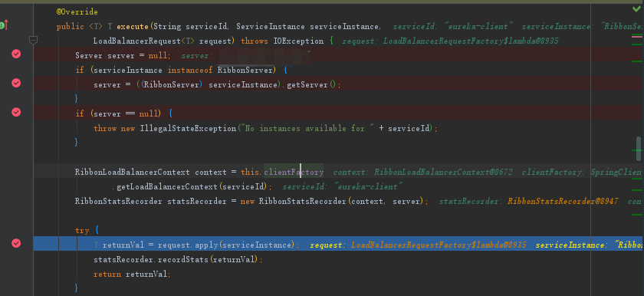Click 'RibbonLoadBalancerContext context' declaration
The width and height of the screenshot is (644, 296).
coord(151,172)
